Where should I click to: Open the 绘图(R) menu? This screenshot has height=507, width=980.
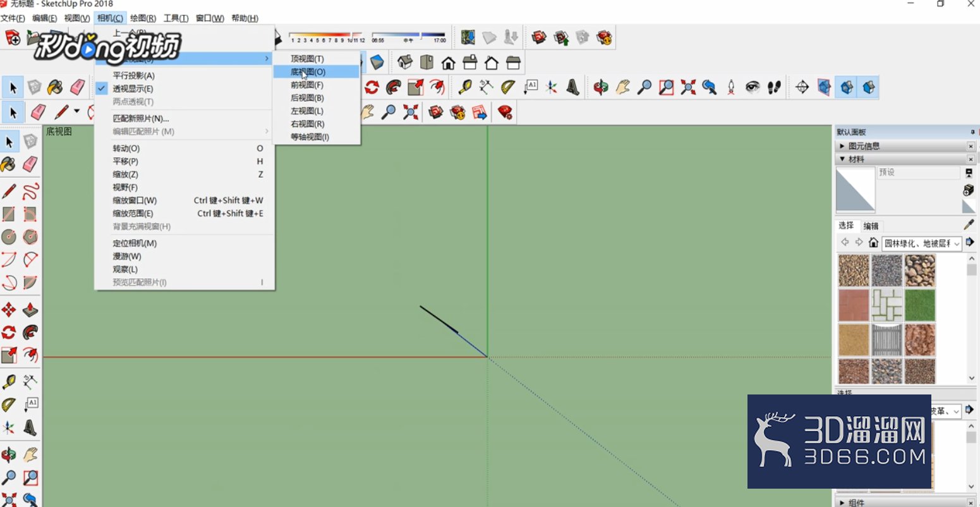click(x=143, y=18)
